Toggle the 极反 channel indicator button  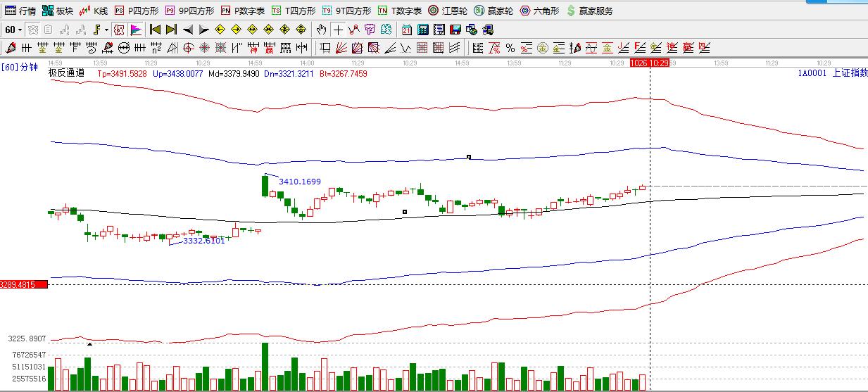[118, 30]
